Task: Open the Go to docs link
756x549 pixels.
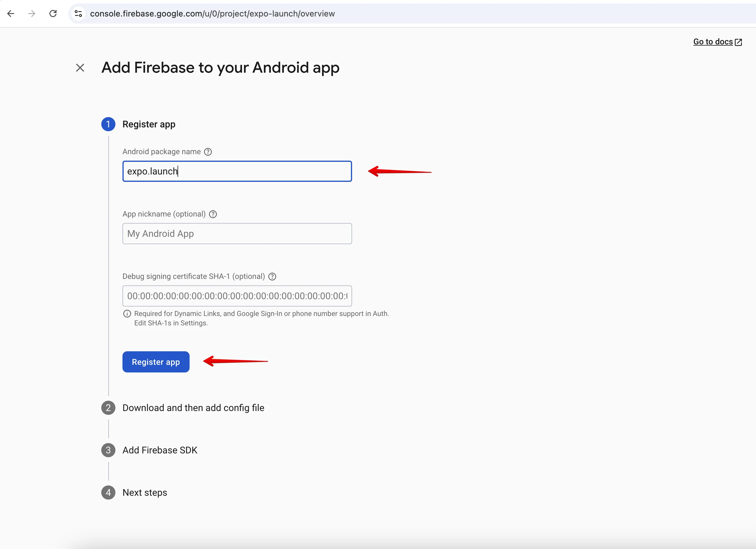Action: point(717,42)
